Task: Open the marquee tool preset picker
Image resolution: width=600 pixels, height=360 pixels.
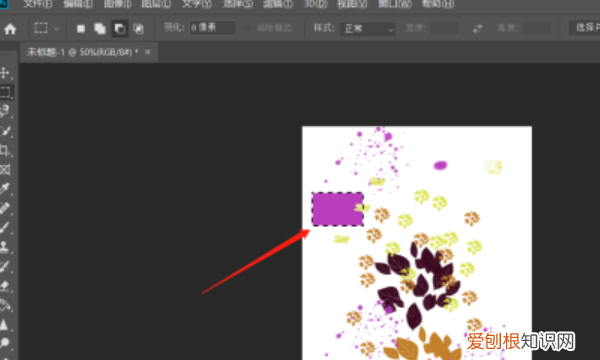Action: 46,28
